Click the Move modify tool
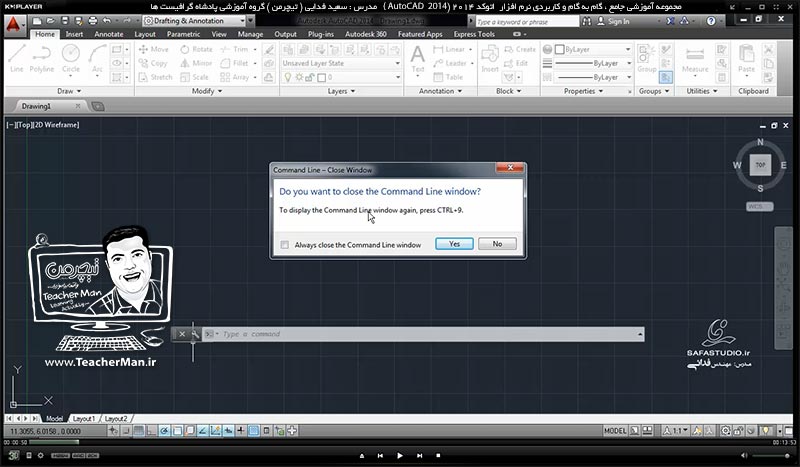 tap(154, 49)
